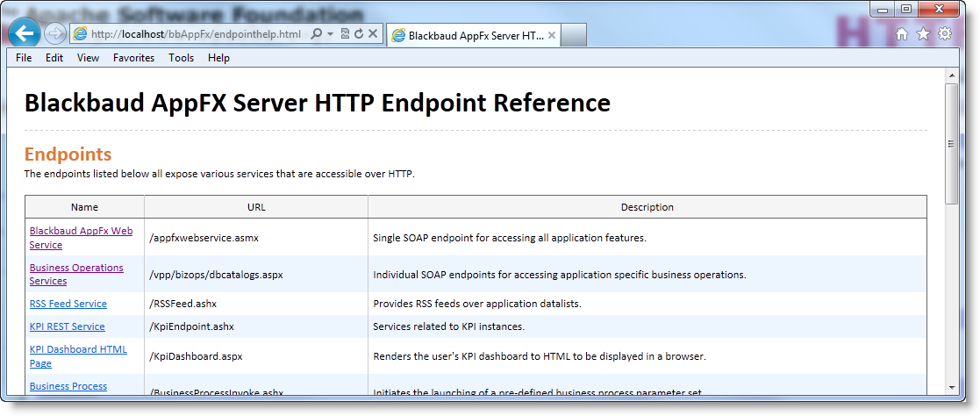
Task: Click 'The endpoints listed below' intro sentence
Action: tap(219, 174)
